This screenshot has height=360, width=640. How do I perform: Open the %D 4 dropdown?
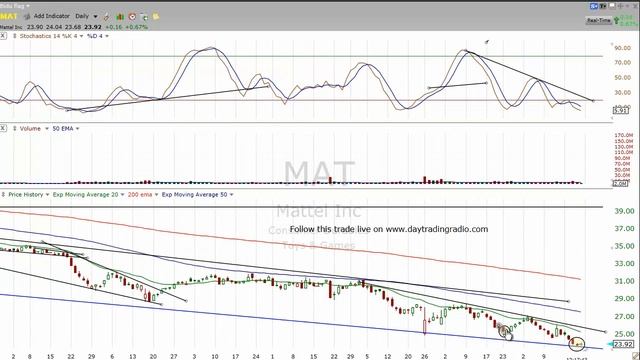[98, 36]
